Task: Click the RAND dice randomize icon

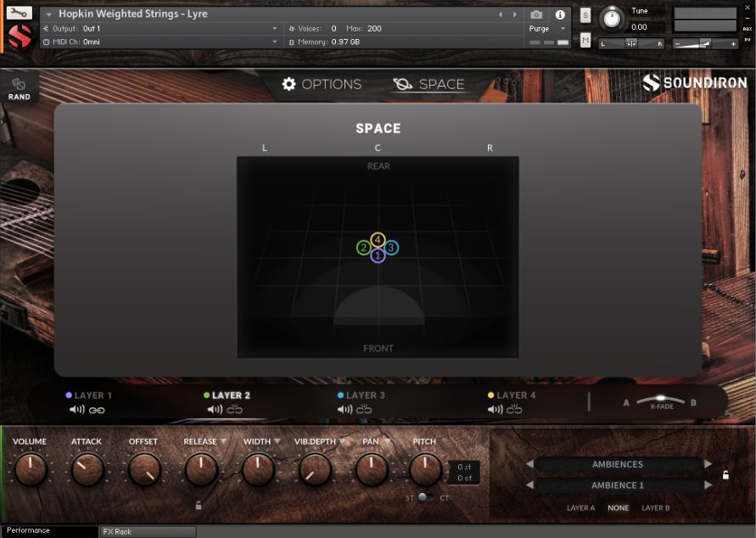Action: point(18,84)
